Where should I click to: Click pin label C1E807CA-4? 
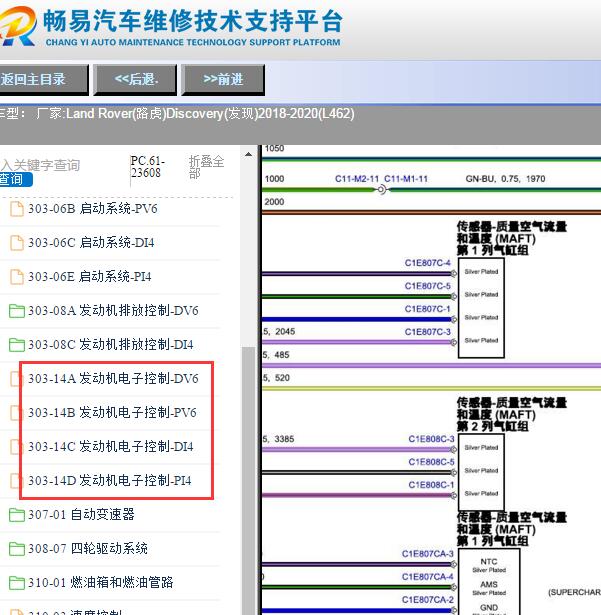pyautogui.click(x=428, y=577)
